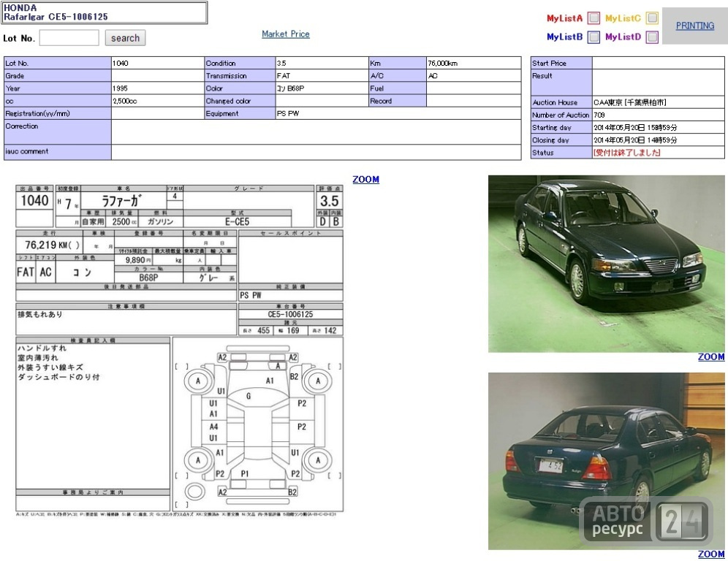Tick the MyListA checkbox
728x561 pixels.
pos(594,18)
